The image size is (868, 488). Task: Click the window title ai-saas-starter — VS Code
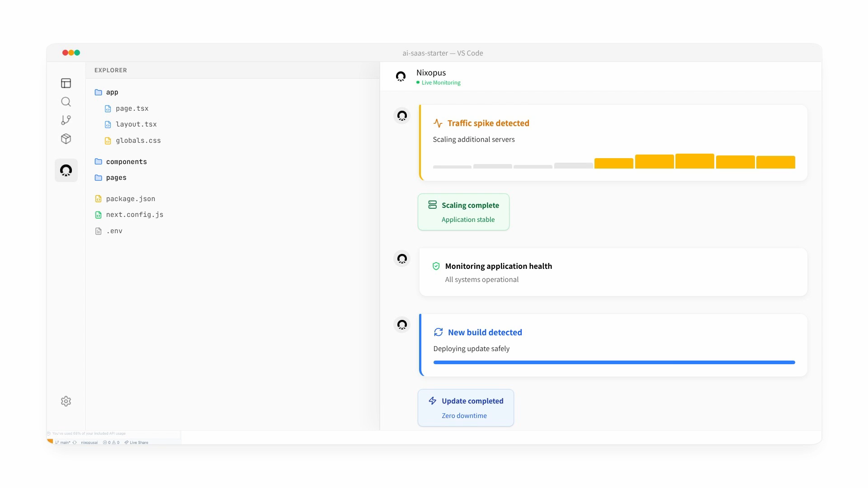pos(443,53)
